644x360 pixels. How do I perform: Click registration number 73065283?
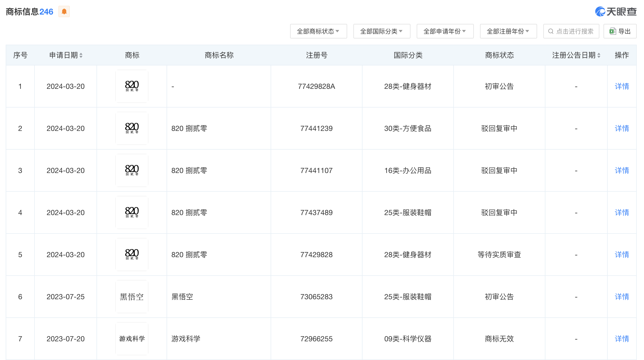click(317, 297)
